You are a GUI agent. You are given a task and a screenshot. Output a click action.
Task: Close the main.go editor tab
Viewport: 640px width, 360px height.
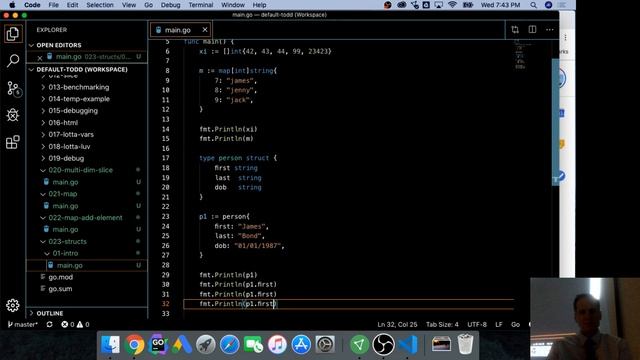point(205,30)
